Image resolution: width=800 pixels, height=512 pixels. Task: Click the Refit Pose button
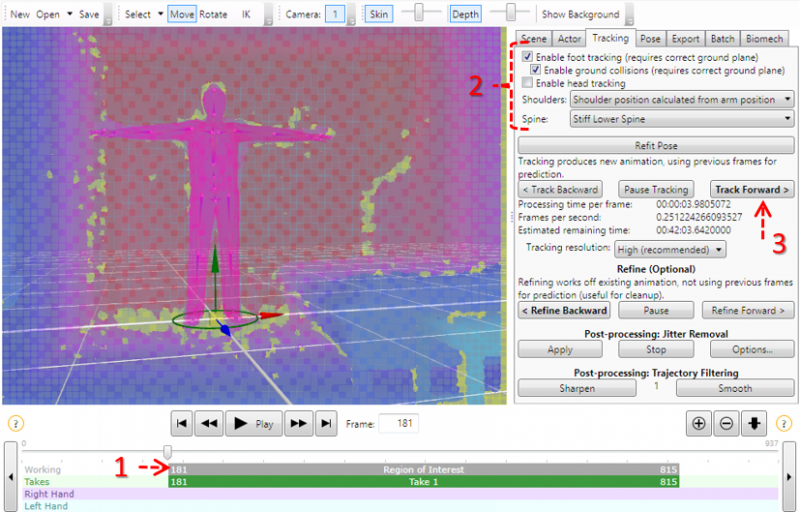tap(656, 145)
